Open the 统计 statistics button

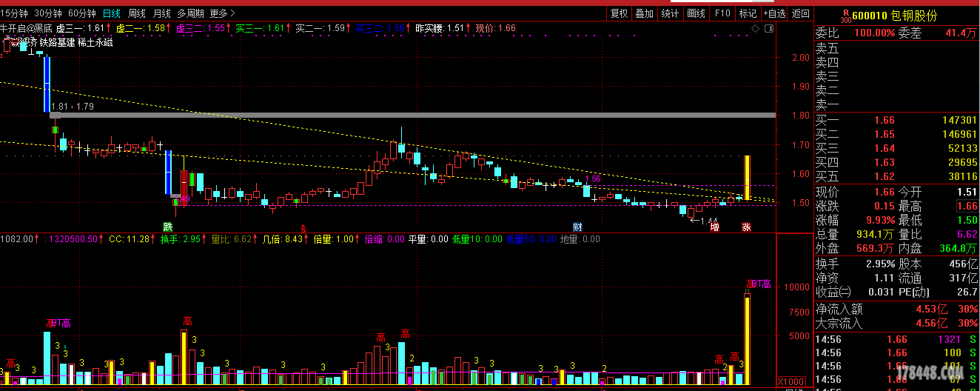point(670,13)
